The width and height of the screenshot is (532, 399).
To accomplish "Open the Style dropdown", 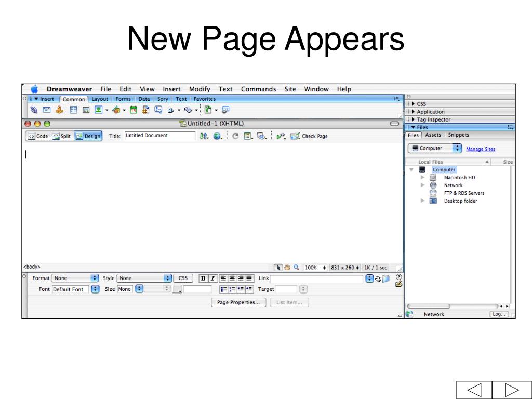I will pos(144,278).
